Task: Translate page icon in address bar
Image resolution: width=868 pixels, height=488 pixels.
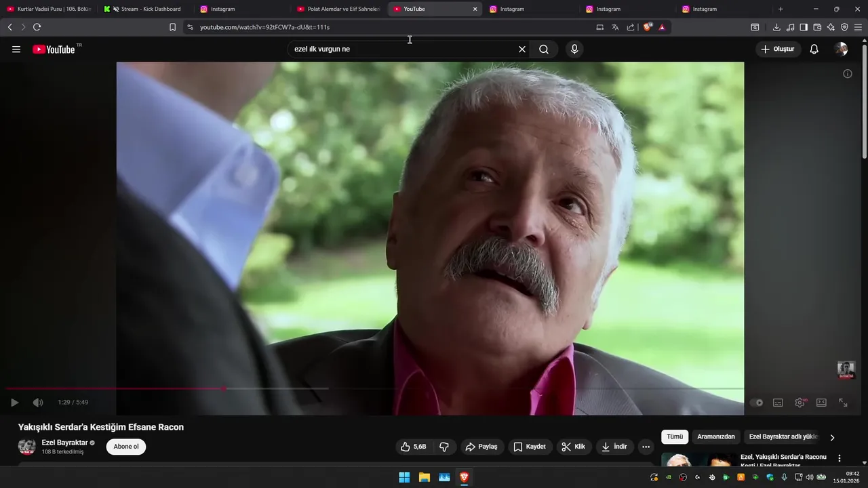Action: [x=615, y=27]
